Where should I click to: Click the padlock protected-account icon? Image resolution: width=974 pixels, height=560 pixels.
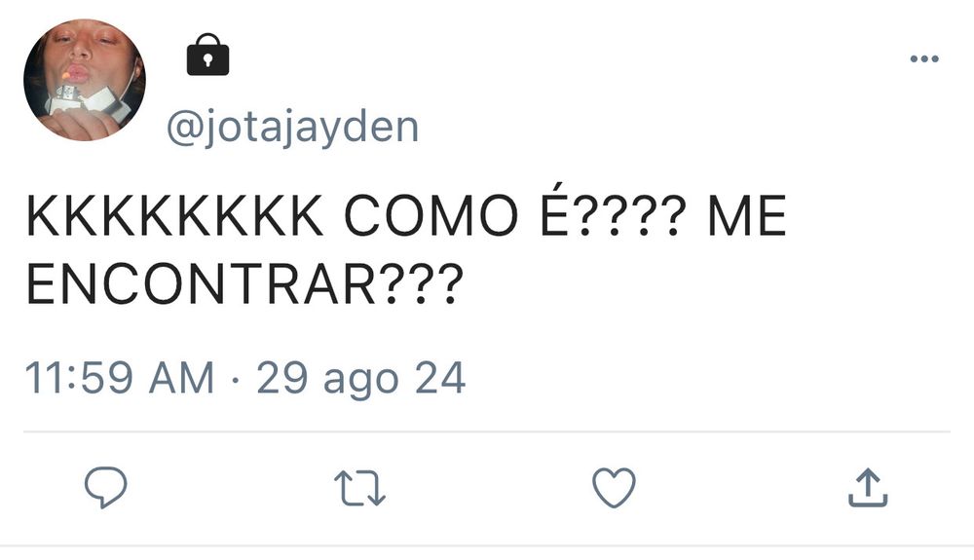(x=208, y=55)
